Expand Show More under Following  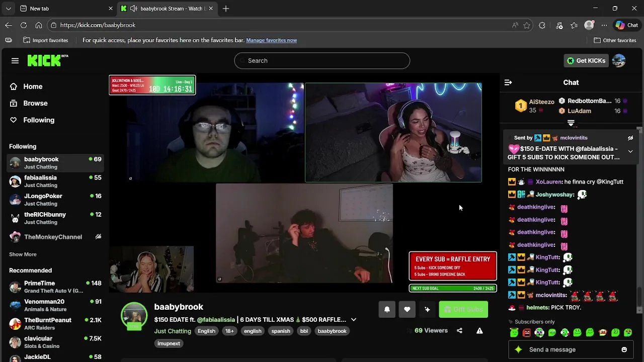(x=23, y=254)
